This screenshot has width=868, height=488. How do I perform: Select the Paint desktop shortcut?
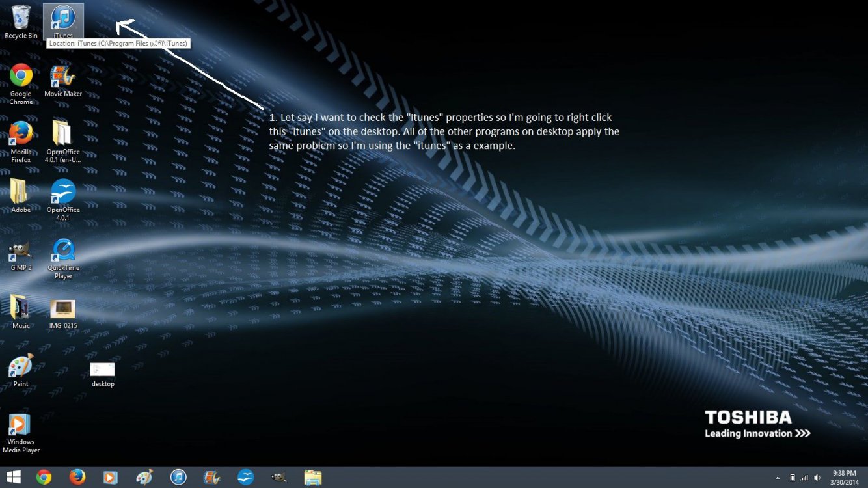click(21, 370)
